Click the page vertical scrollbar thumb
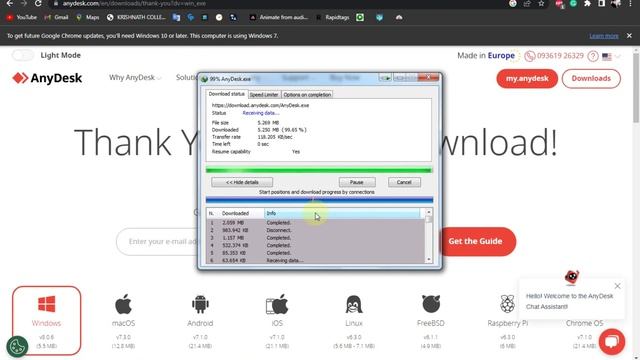Screen dimensions: 640x360 click(x=636, y=88)
